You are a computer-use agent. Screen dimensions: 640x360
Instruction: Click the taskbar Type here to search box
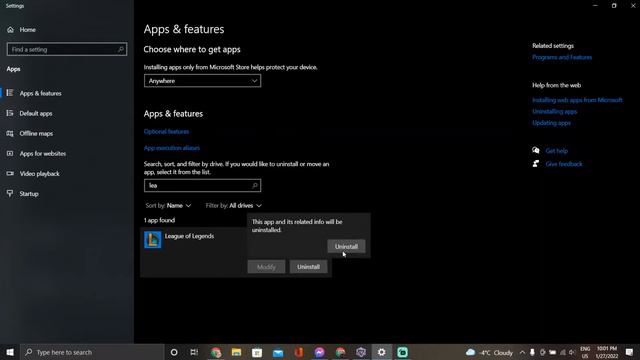coord(92,352)
